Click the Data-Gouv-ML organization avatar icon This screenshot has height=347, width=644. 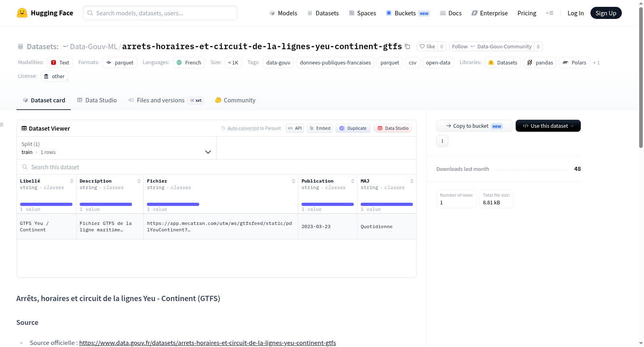(x=66, y=46)
